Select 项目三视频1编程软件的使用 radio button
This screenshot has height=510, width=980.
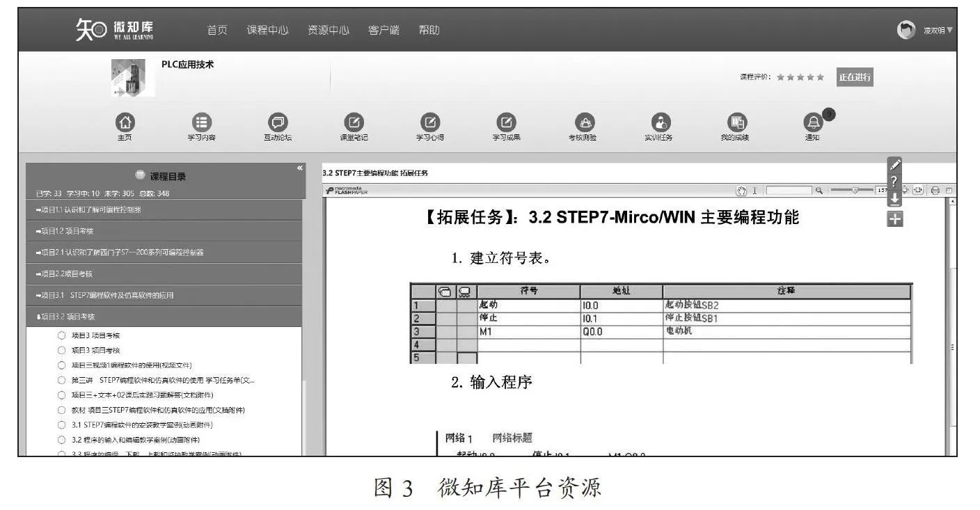tap(61, 365)
